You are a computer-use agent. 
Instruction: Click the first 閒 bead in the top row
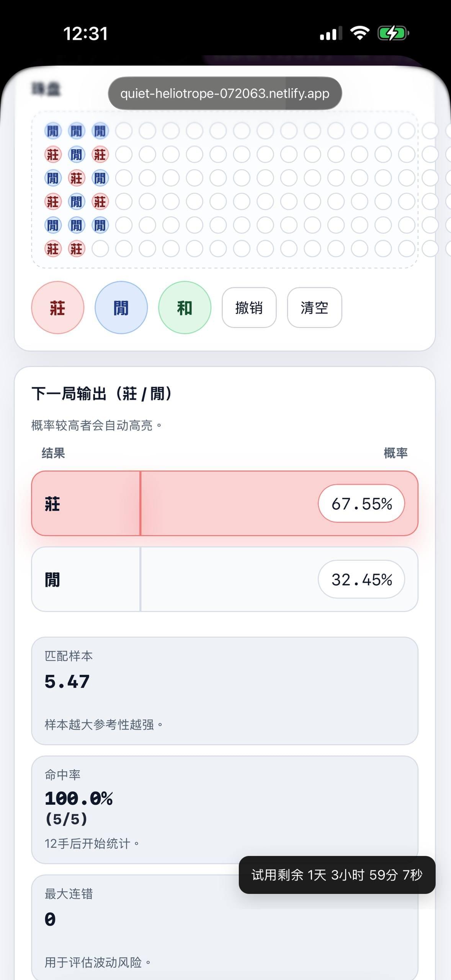[53, 131]
